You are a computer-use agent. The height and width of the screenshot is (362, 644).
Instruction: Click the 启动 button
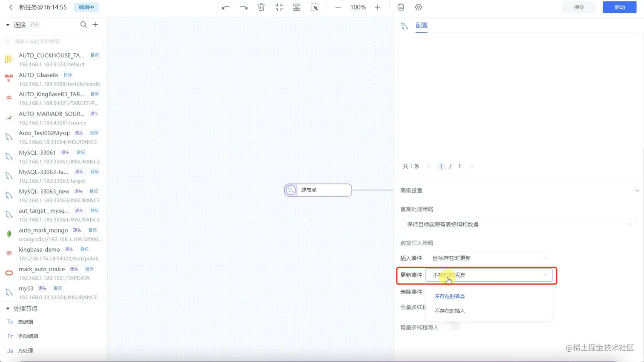620,7
